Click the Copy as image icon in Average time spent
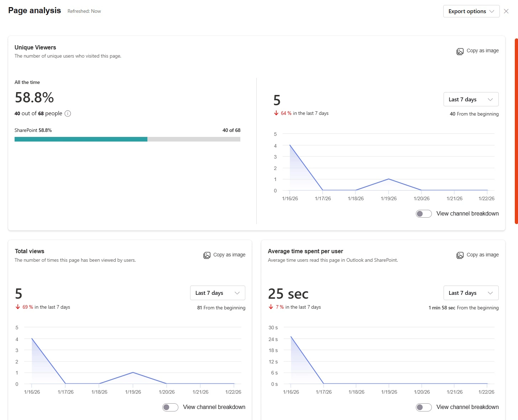 (460, 255)
